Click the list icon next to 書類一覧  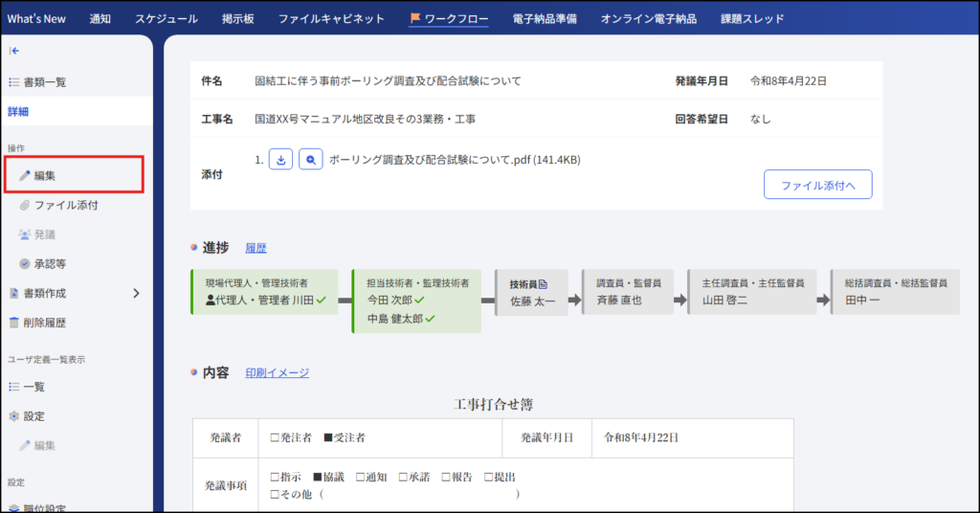point(13,82)
